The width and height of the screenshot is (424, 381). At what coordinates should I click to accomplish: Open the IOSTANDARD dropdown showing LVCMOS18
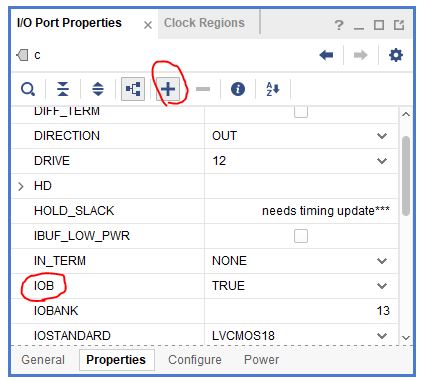point(301,336)
